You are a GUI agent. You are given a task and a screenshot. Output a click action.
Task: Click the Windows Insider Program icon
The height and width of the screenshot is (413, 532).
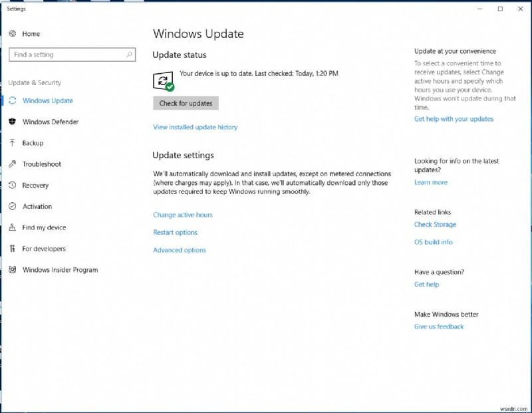click(x=13, y=270)
